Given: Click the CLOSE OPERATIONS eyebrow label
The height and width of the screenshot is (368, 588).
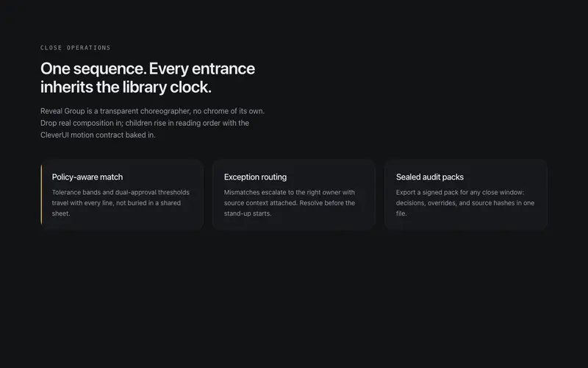Looking at the screenshot, I should (76, 48).
